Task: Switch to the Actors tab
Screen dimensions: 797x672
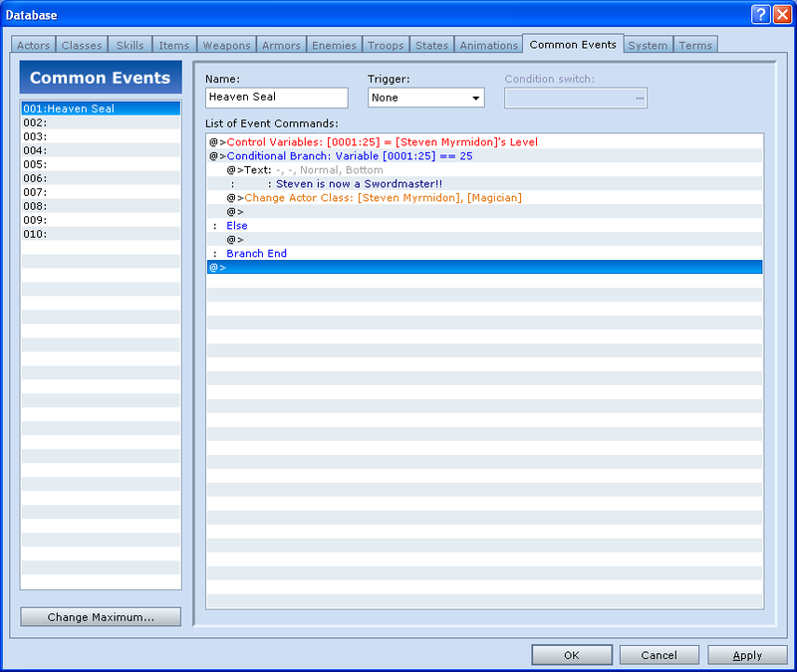Action: point(33,46)
